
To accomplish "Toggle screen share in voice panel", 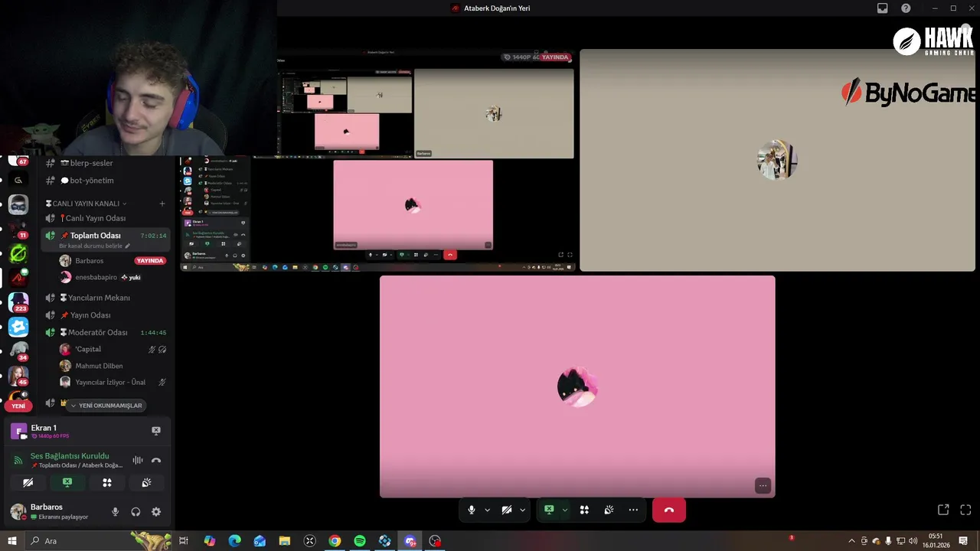I will 67,483.
